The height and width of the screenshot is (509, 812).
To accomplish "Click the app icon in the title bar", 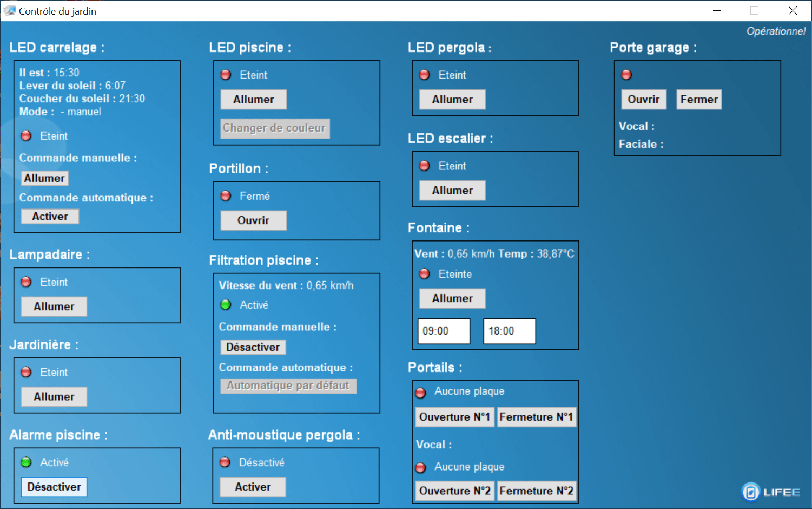I will coord(10,11).
